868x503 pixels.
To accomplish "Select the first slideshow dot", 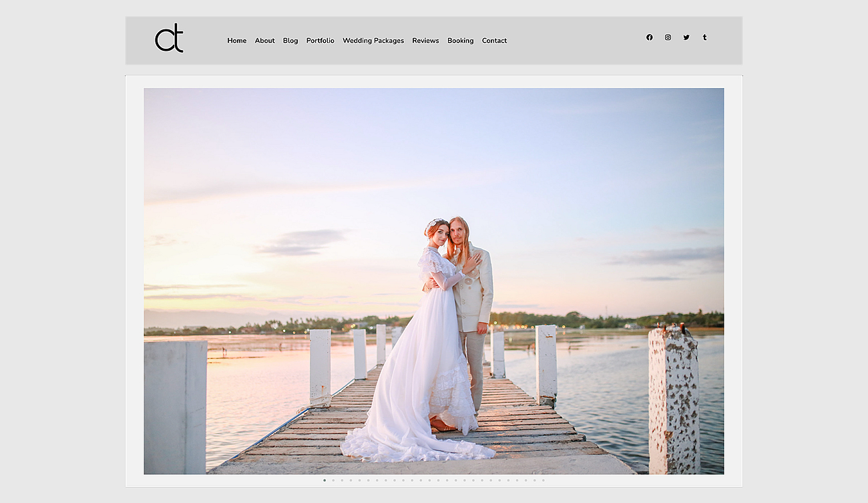I will coord(324,480).
